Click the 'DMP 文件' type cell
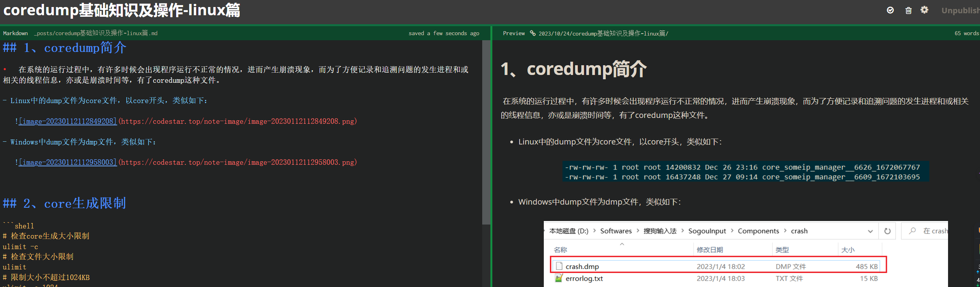 (x=791, y=267)
